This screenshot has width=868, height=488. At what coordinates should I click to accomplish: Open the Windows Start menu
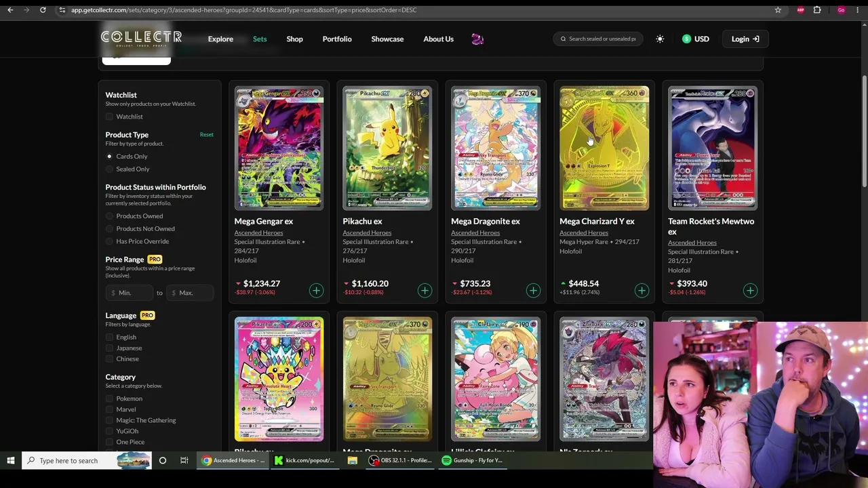pos(10,461)
